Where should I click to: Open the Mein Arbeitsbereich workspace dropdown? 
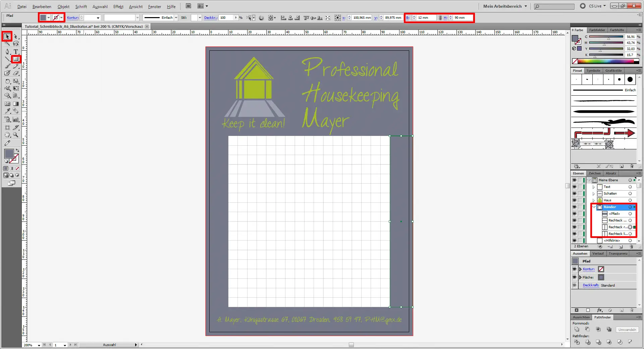coord(505,6)
